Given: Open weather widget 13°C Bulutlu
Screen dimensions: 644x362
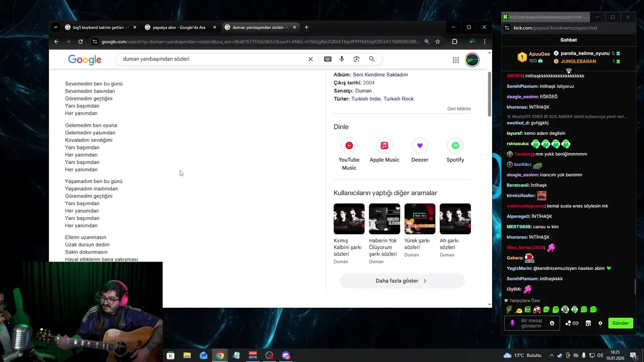Looking at the screenshot, I should coord(522,355).
